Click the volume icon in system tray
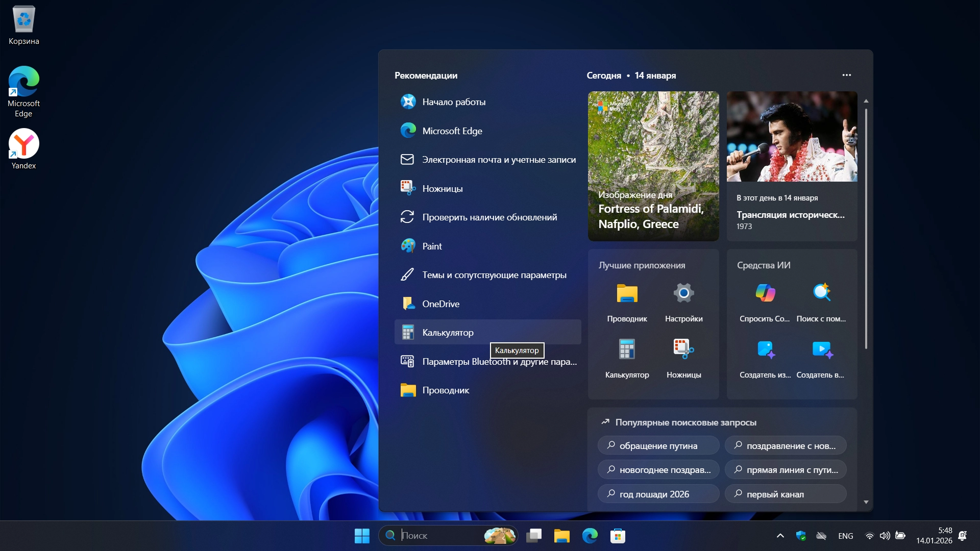 click(885, 536)
